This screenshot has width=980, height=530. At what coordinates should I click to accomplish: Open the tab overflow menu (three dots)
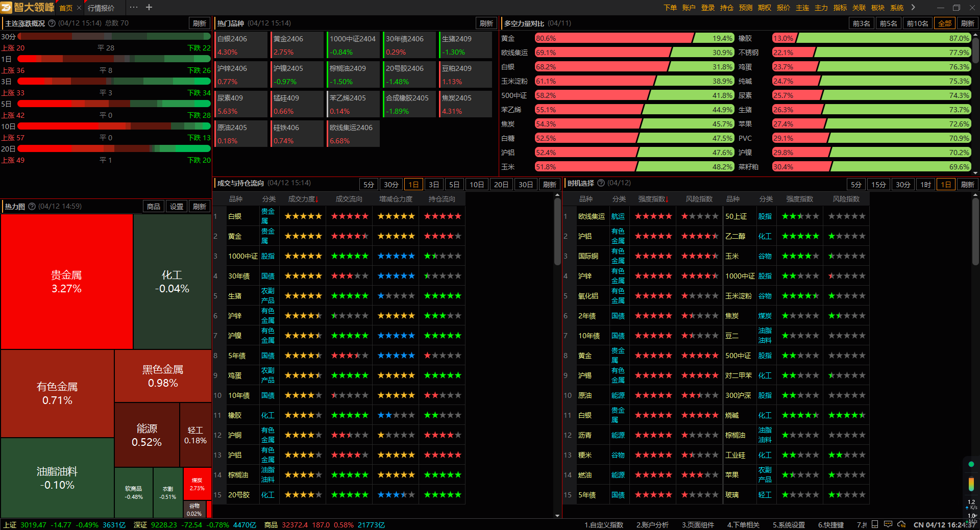(134, 7)
